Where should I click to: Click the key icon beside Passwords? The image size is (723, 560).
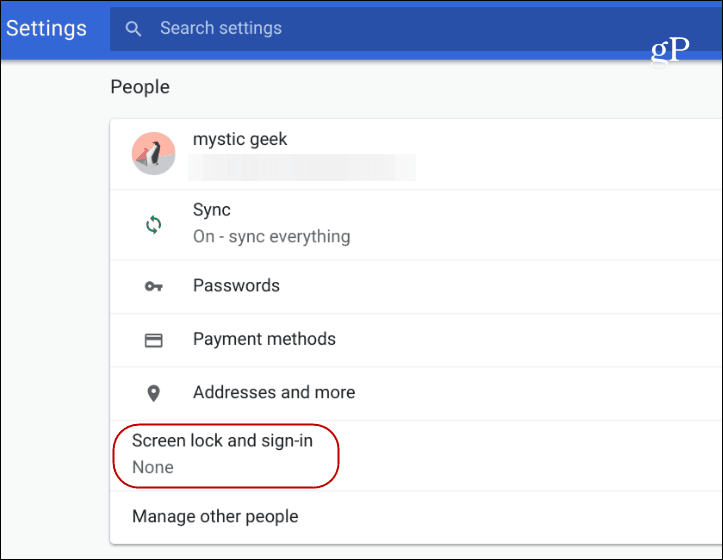point(154,286)
